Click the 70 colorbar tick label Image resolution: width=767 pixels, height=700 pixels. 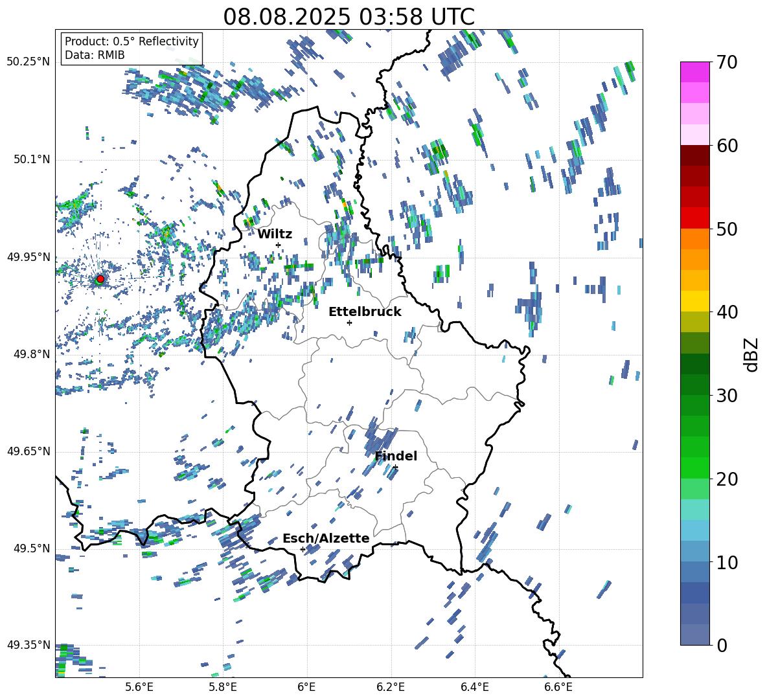pyautogui.click(x=727, y=62)
